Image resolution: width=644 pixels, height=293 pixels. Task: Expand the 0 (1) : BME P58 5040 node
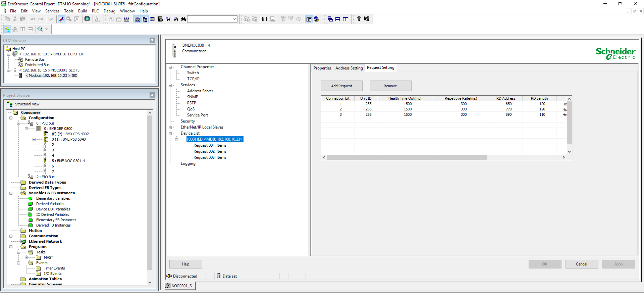click(x=34, y=139)
